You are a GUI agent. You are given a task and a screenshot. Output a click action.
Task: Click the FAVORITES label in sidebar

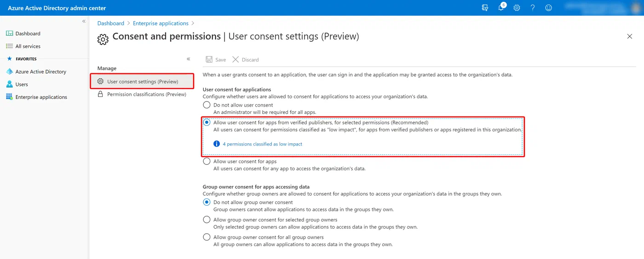[26, 59]
